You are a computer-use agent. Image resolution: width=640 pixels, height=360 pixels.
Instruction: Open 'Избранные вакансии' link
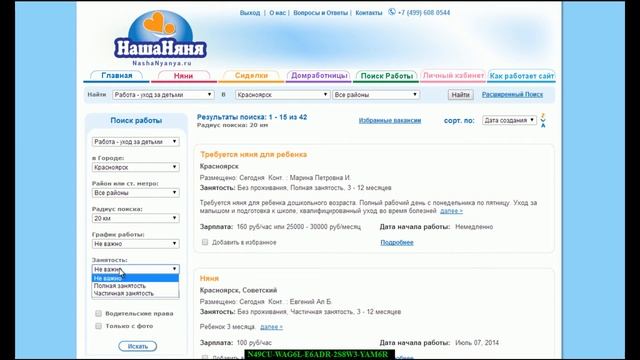(x=390, y=120)
